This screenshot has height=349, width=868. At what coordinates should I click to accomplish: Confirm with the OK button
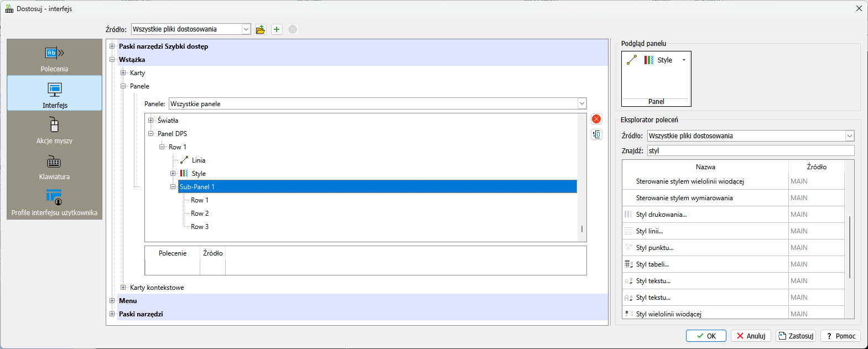click(706, 336)
